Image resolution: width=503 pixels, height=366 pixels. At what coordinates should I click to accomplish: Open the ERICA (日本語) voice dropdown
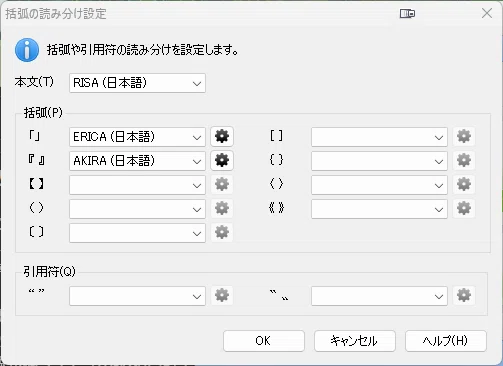(x=137, y=137)
